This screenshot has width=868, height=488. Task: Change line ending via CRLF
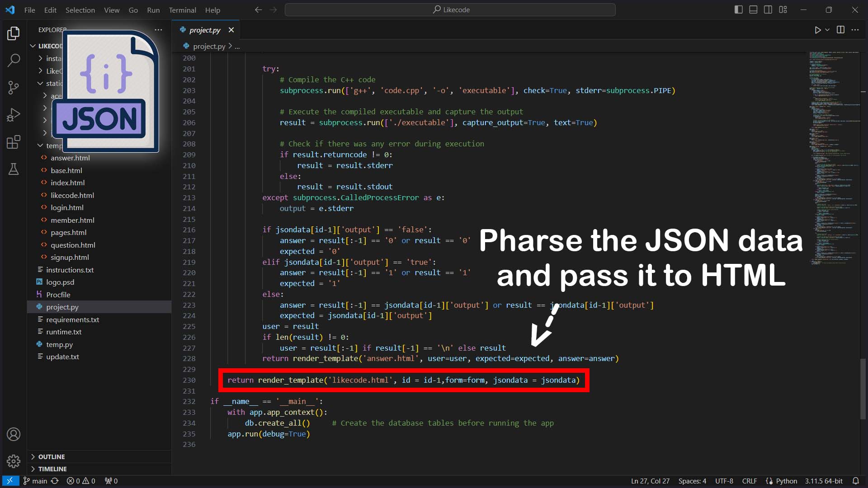point(750,481)
